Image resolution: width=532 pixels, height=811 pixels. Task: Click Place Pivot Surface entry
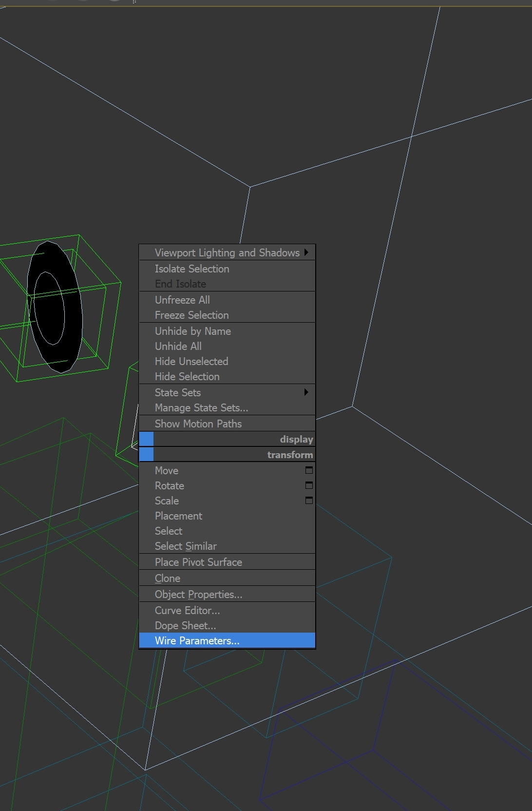(227, 562)
